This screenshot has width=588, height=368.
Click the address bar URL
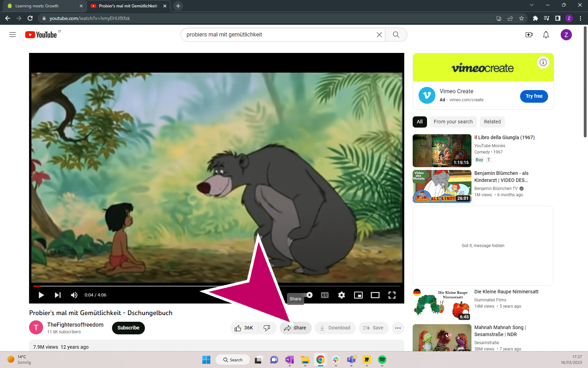pos(90,18)
